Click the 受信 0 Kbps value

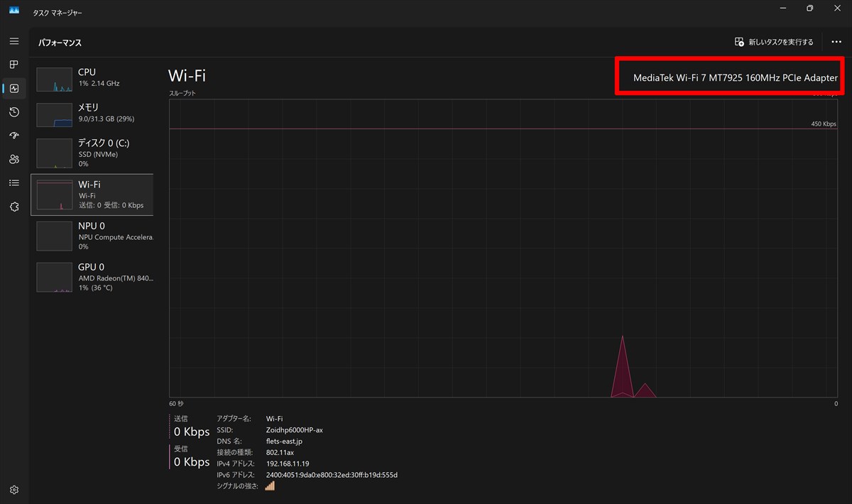coord(192,462)
